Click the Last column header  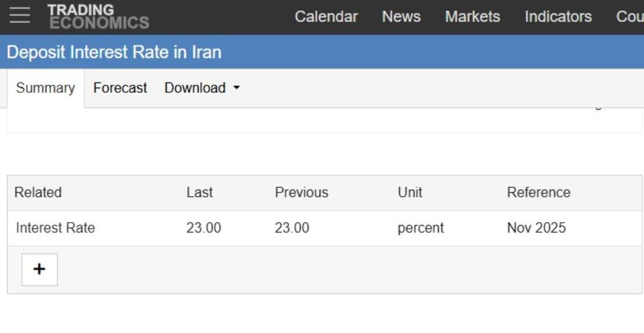coord(200,193)
